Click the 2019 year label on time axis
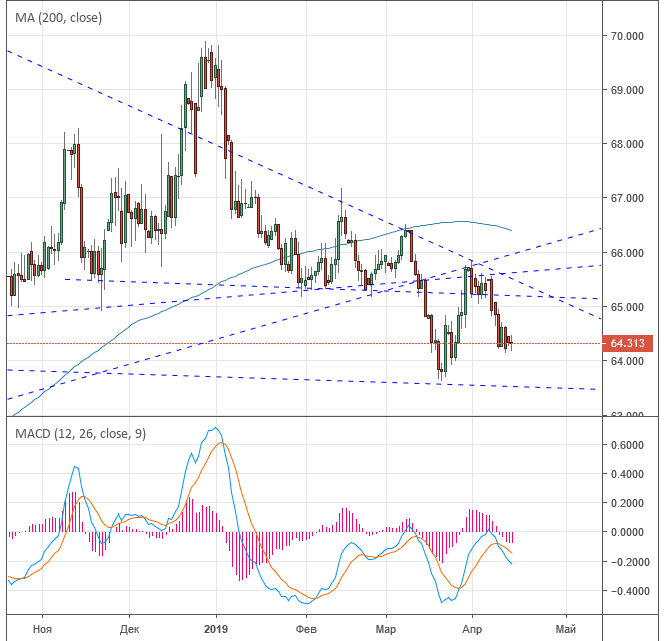 click(216, 629)
